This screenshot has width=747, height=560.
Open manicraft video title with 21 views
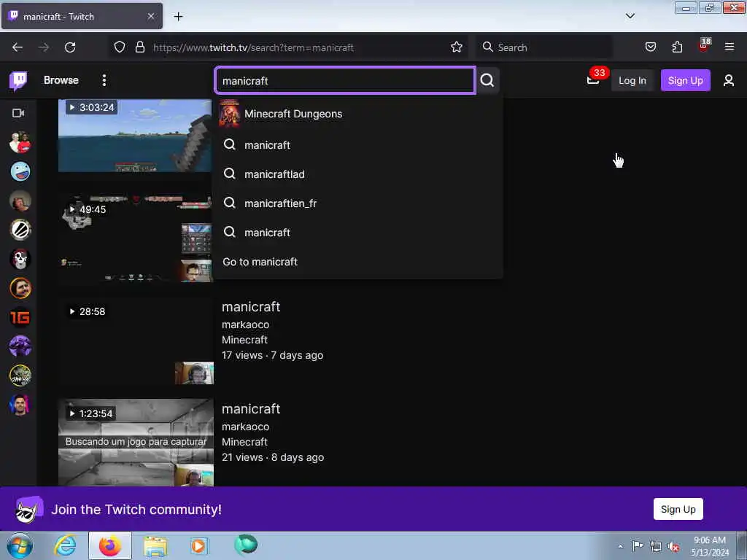click(251, 409)
